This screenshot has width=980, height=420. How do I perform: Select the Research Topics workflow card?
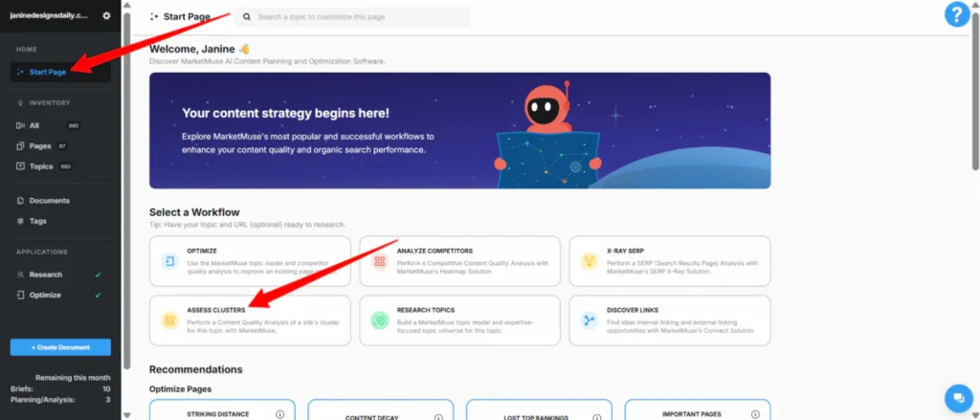(459, 321)
